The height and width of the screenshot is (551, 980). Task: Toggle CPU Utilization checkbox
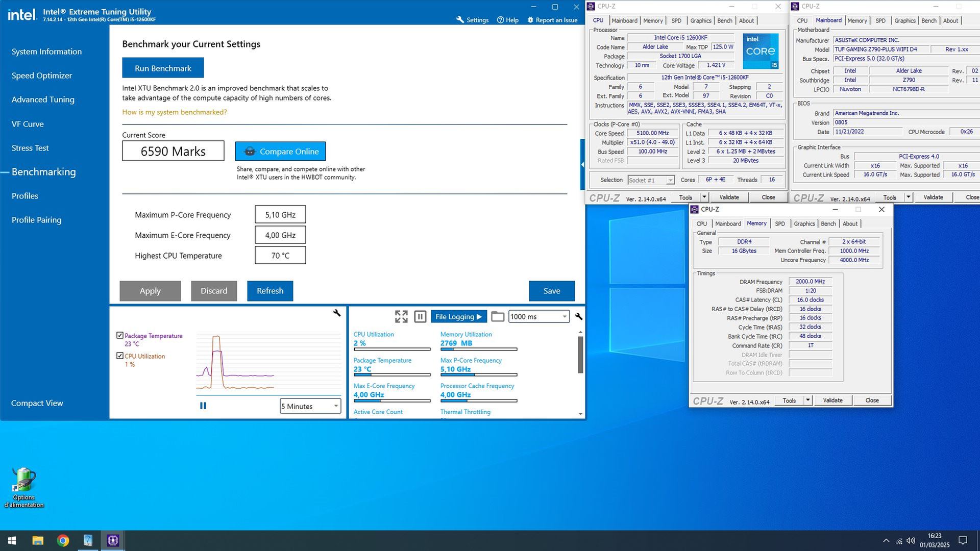[x=120, y=356]
